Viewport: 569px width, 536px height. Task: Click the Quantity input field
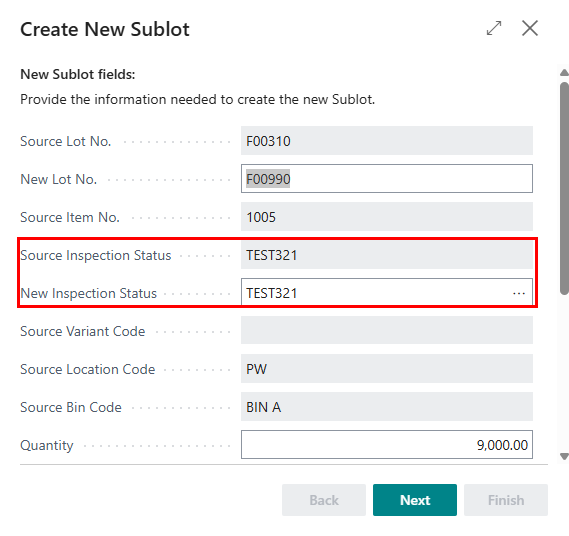tap(387, 445)
